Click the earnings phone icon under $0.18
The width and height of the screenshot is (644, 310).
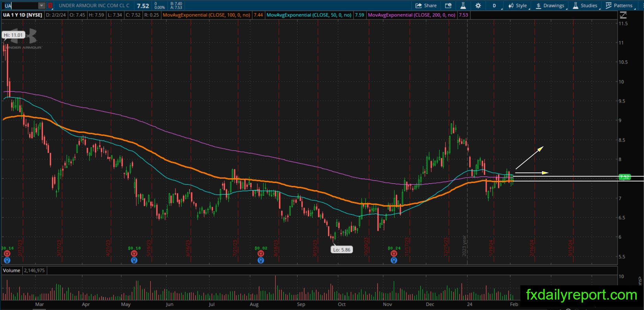pyautogui.click(x=134, y=253)
